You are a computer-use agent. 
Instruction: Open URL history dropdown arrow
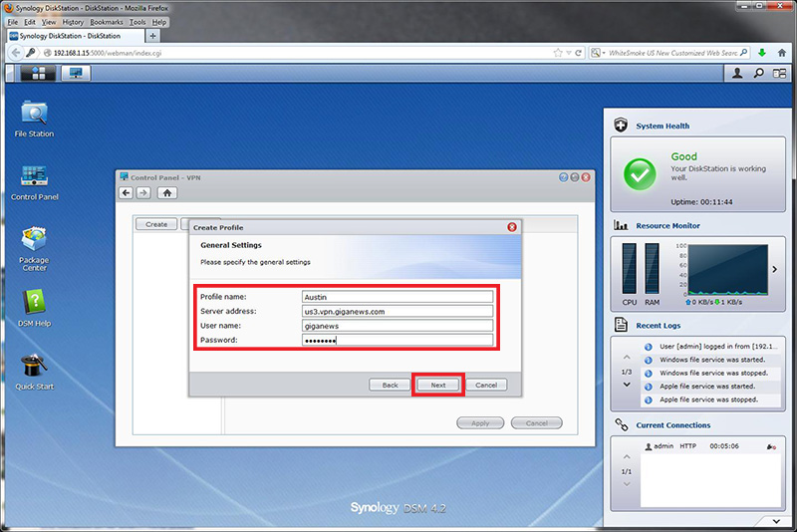569,53
